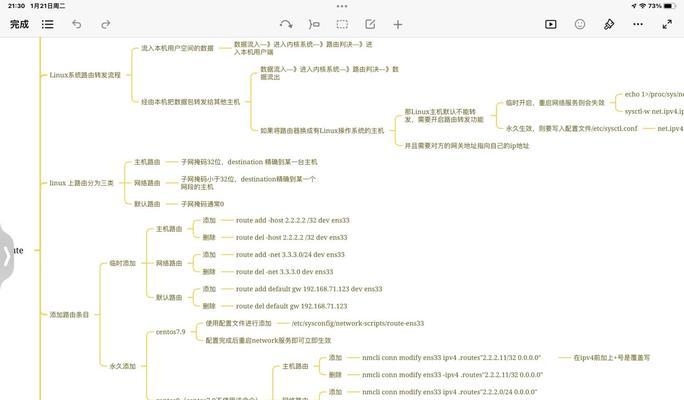Select 那Linux主机默认不能转发 node
This screenshot has width=684, height=400.
pos(444,116)
